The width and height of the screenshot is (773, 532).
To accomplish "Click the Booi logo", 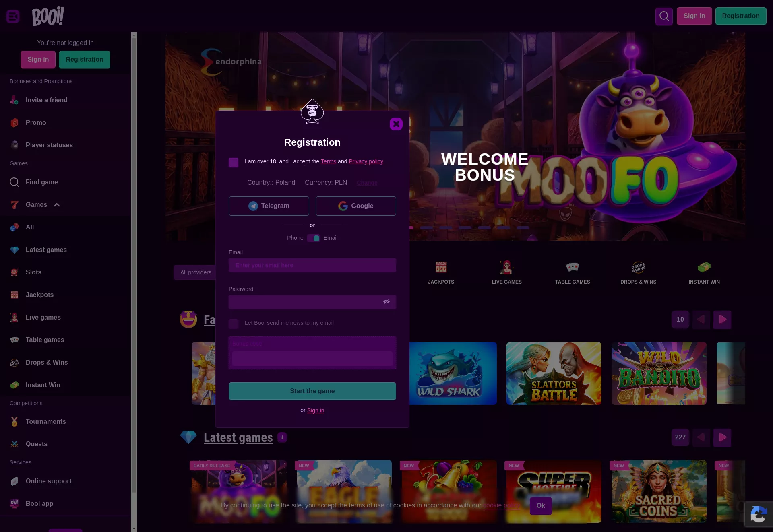I will (48, 16).
